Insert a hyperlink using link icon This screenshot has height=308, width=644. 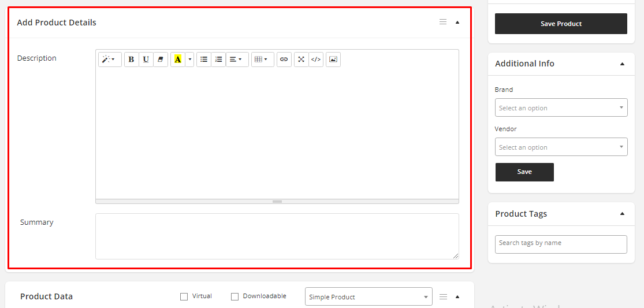click(284, 60)
